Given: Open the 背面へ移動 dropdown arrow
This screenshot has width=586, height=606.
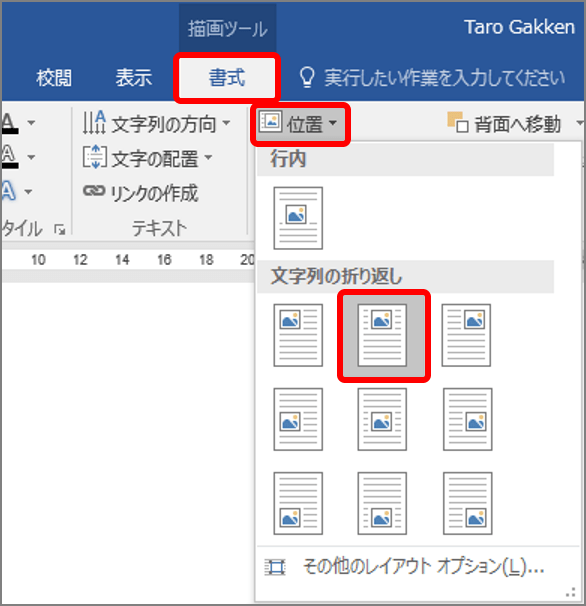Looking at the screenshot, I should point(580,124).
